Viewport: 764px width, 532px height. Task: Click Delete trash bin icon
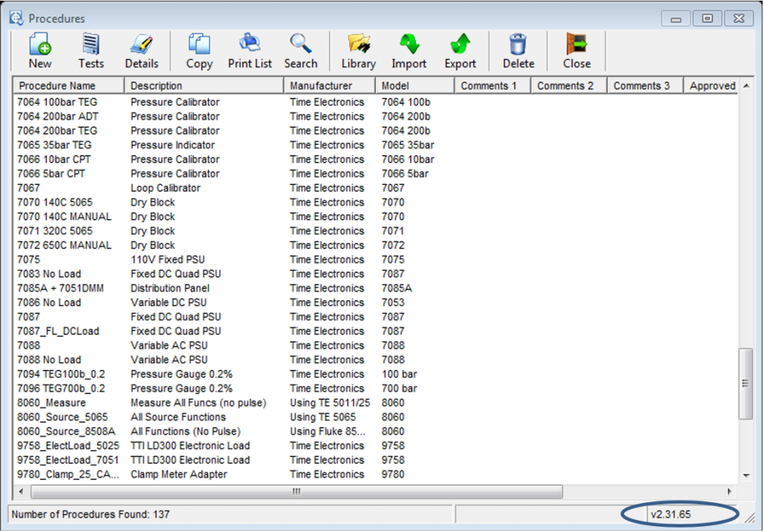[519, 45]
